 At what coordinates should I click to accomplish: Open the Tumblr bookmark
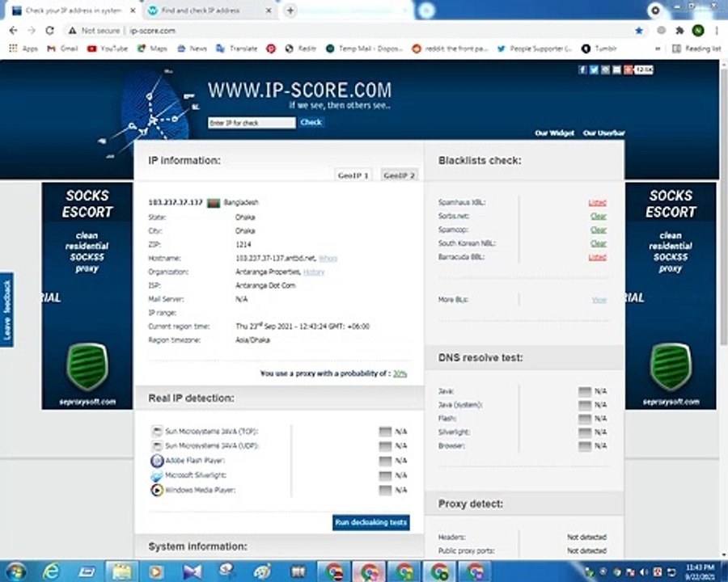[x=599, y=48]
